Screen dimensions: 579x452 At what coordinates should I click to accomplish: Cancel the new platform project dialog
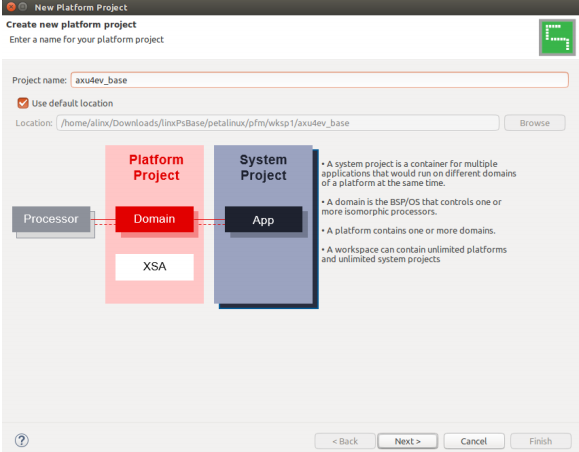click(x=474, y=441)
